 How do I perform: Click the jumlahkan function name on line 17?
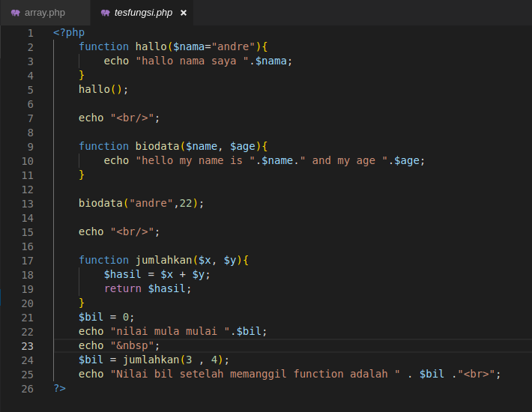(x=164, y=261)
